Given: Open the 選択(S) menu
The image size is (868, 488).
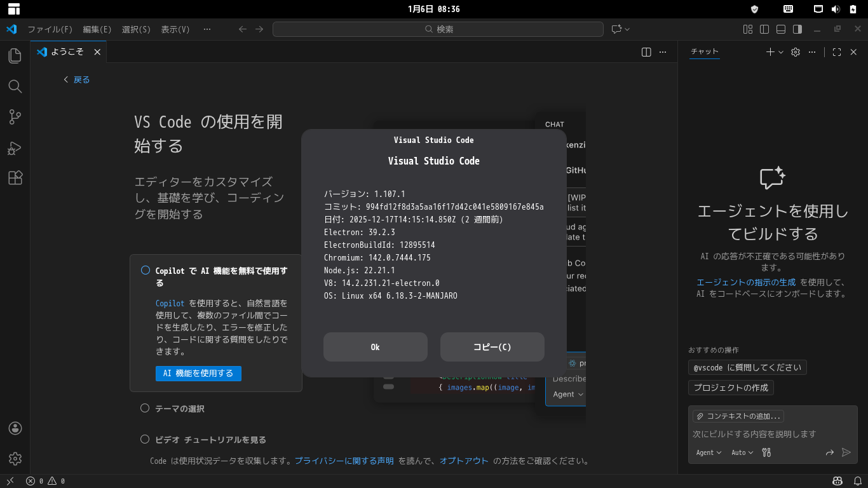Looking at the screenshot, I should pyautogui.click(x=136, y=29).
